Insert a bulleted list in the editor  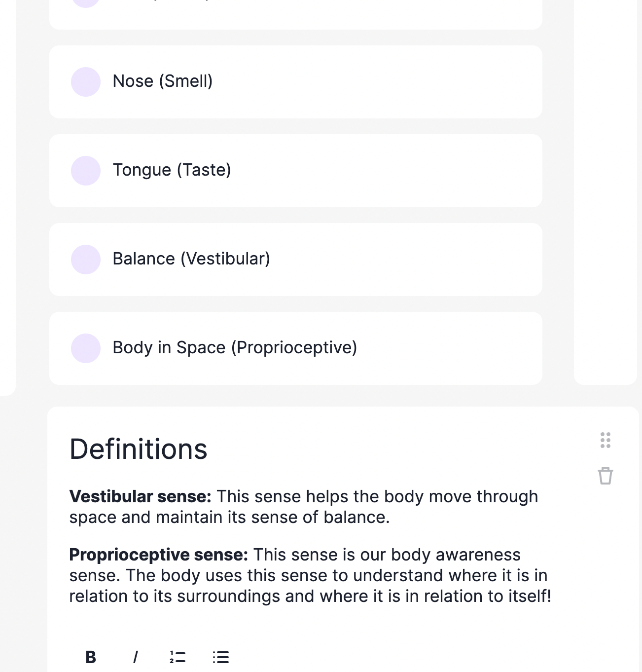point(221,657)
